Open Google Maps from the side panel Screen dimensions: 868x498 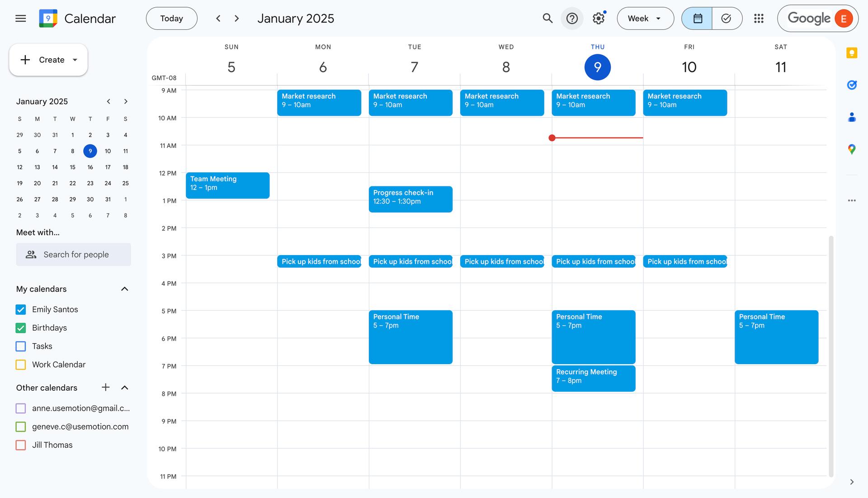[852, 149]
